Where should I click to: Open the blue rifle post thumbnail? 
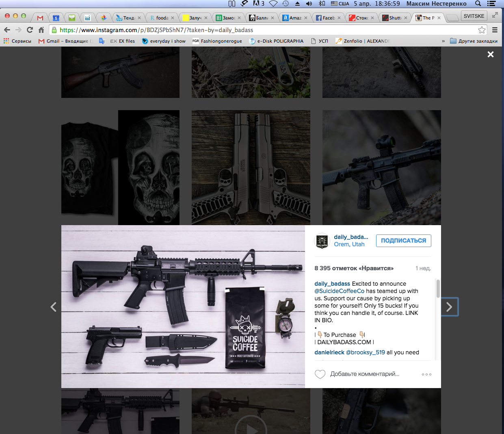pyautogui.click(x=382, y=167)
